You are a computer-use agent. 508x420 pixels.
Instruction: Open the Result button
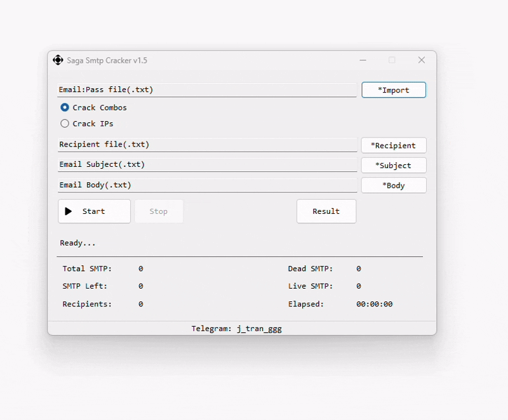click(326, 211)
